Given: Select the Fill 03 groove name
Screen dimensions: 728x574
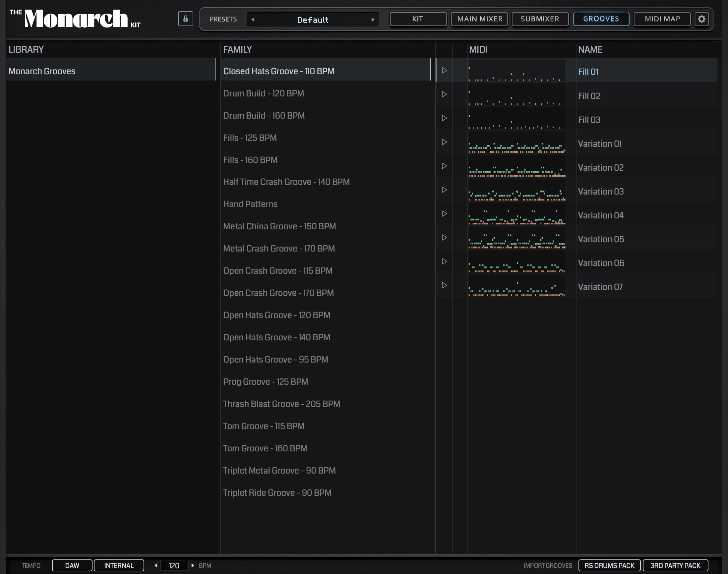Looking at the screenshot, I should pyautogui.click(x=589, y=120).
